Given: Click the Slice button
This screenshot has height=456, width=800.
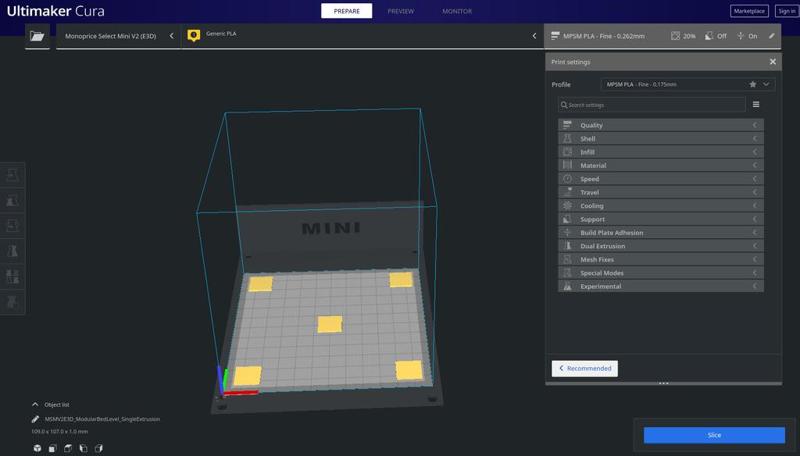Looking at the screenshot, I should [714, 435].
